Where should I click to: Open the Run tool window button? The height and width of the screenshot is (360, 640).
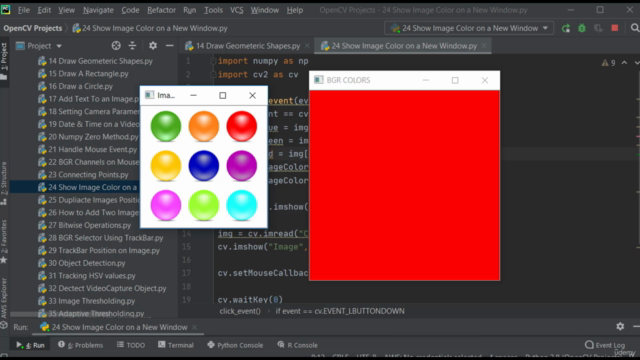(30, 345)
